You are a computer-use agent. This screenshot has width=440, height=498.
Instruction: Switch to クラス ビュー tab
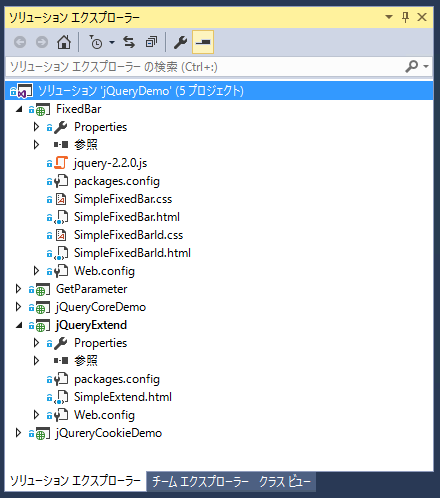point(285,482)
